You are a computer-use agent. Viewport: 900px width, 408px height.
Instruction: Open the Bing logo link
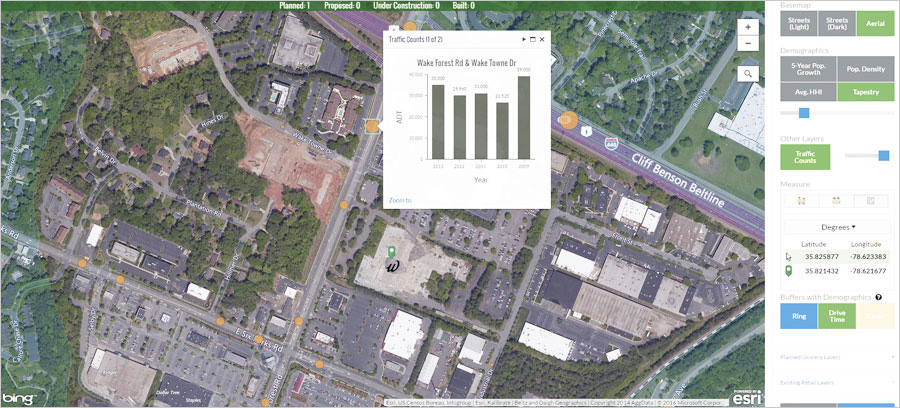[x=19, y=398]
